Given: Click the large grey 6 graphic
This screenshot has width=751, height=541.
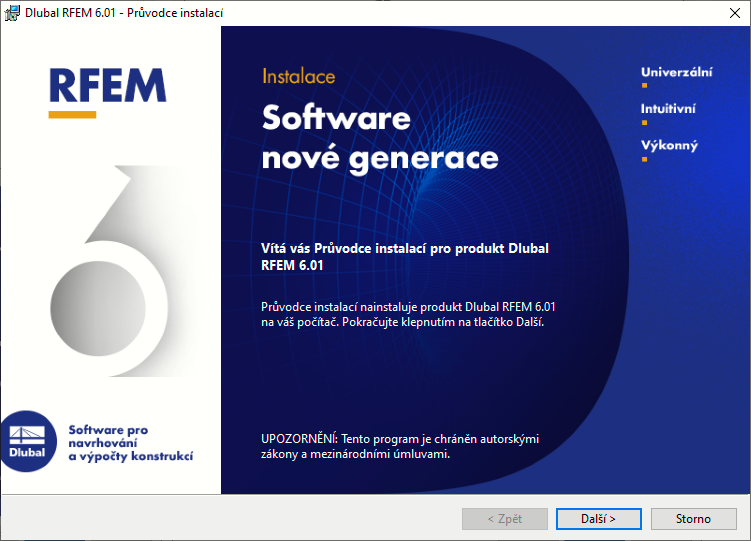Looking at the screenshot, I should [x=109, y=271].
